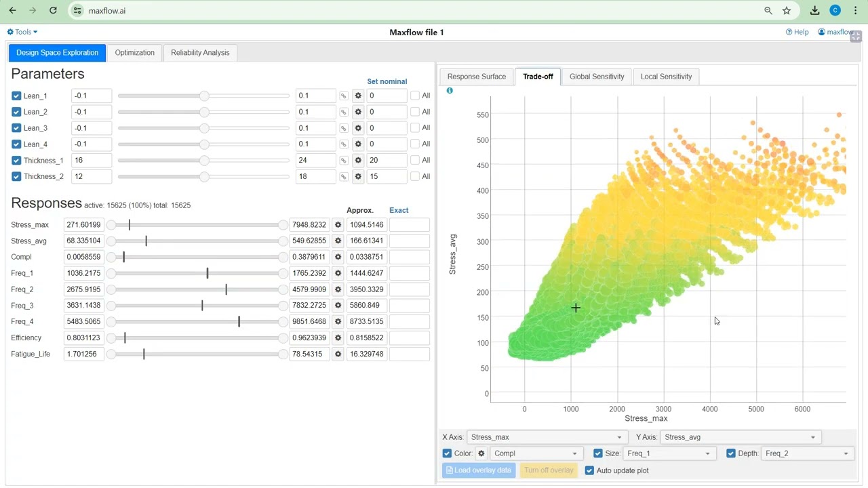Image resolution: width=868 pixels, height=488 pixels.
Task: Open the Global Sensitivity tab
Action: tap(597, 77)
